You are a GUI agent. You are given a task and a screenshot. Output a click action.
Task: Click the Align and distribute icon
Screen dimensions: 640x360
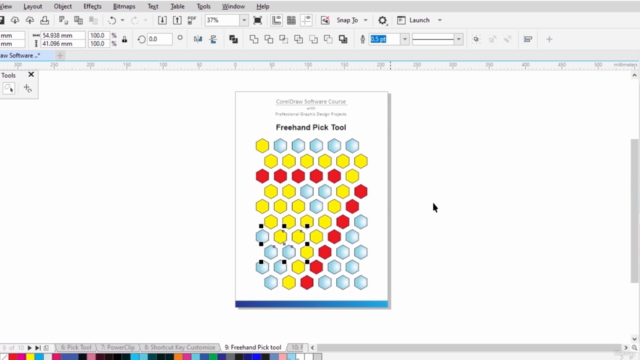[528, 39]
